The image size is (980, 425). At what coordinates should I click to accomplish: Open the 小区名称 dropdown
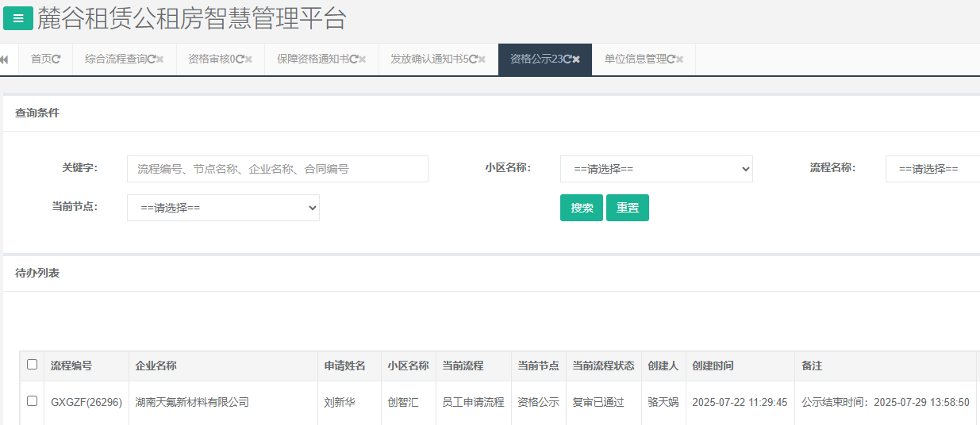point(656,169)
